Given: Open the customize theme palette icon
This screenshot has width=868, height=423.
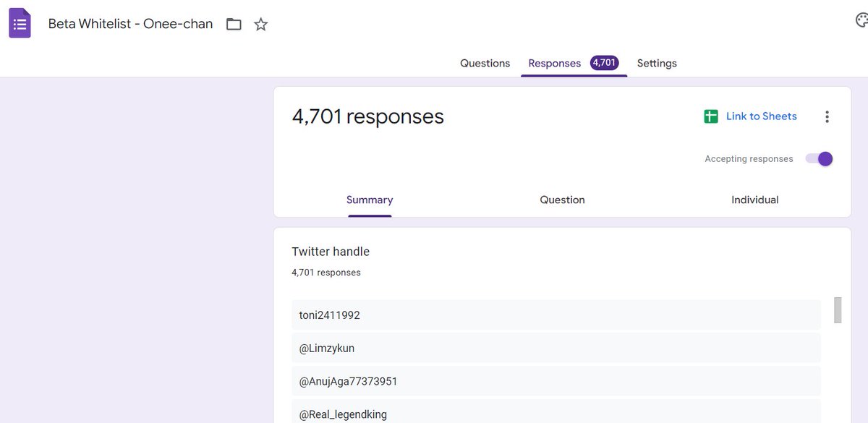Looking at the screenshot, I should coord(861,20).
